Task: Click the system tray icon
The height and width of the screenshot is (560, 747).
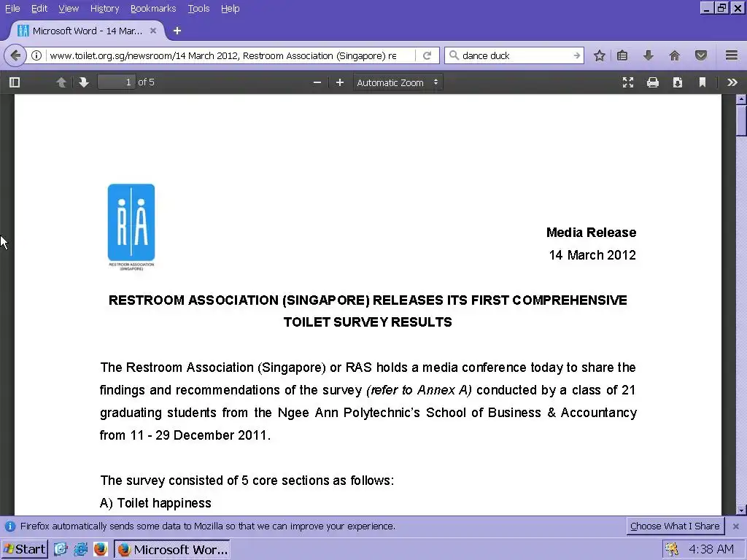Action: coord(672,550)
